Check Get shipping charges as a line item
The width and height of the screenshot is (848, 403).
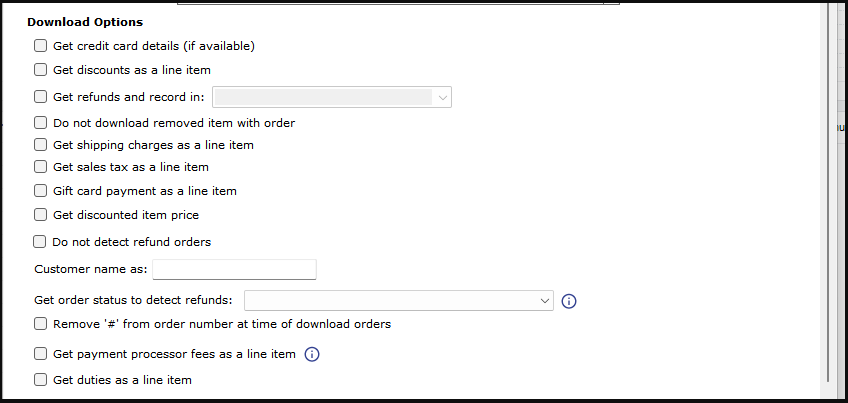tap(41, 145)
